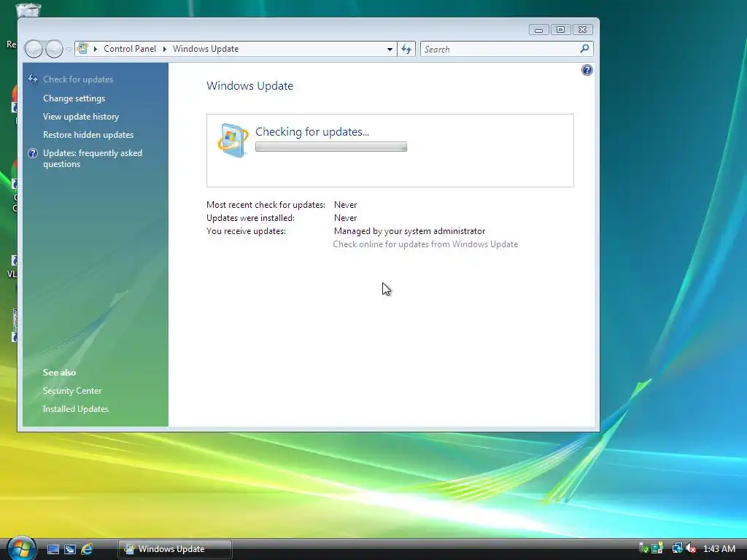Expand the address bar history dropdown
Image resolution: width=747 pixels, height=560 pixels.
pos(390,49)
